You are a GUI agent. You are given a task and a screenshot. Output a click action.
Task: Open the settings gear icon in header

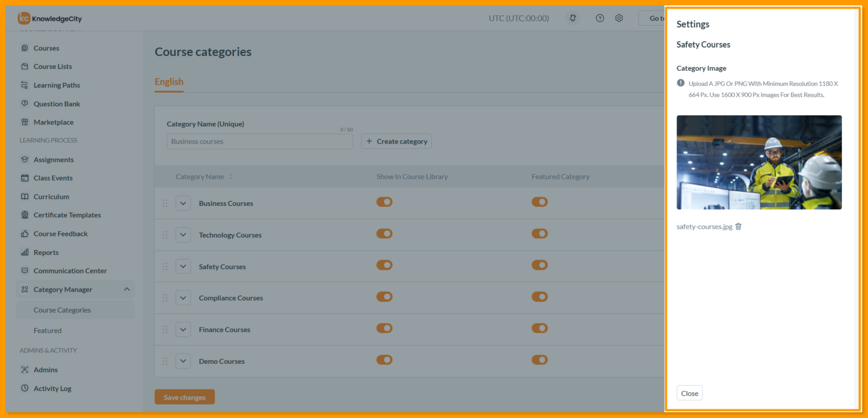click(x=619, y=18)
